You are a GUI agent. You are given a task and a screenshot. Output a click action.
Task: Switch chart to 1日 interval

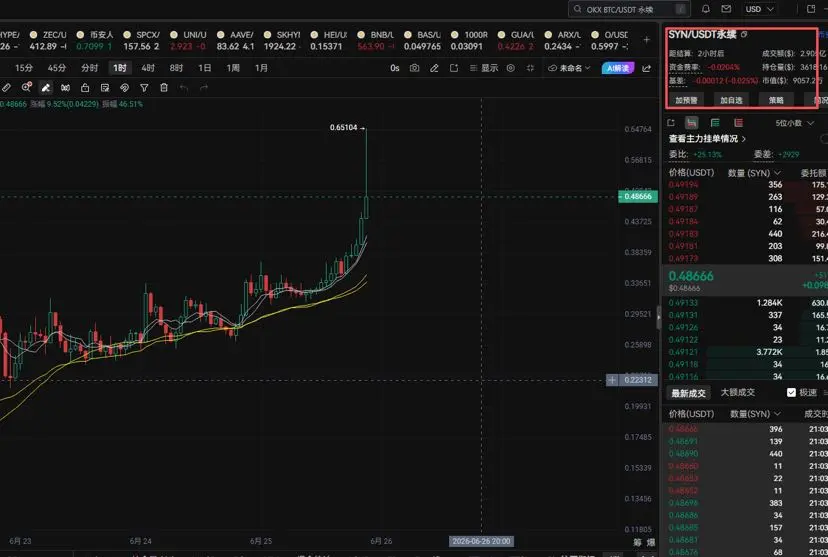204,68
